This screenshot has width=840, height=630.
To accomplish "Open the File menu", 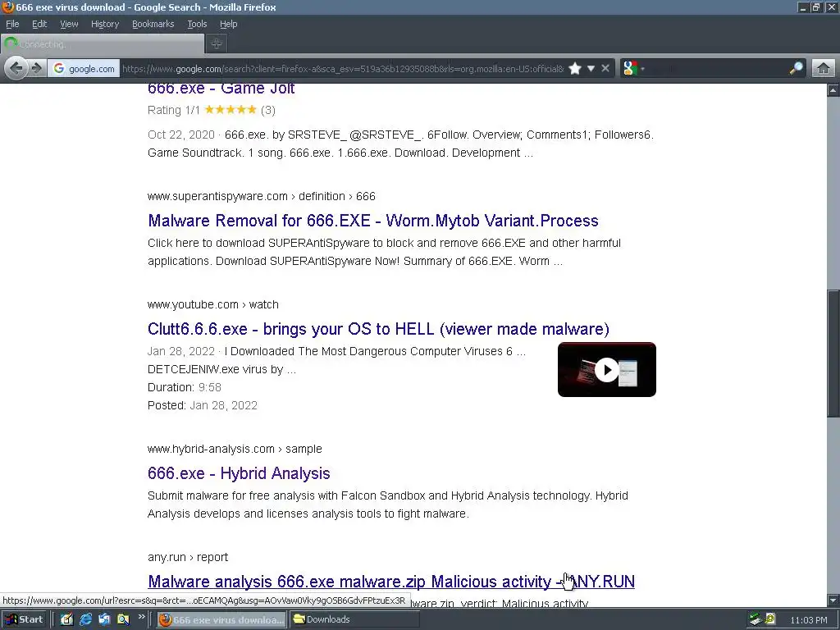I will click(x=12, y=24).
